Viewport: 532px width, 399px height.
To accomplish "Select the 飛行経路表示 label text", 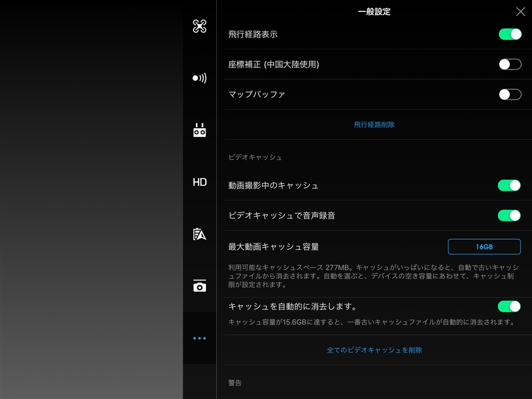I will click(x=253, y=34).
